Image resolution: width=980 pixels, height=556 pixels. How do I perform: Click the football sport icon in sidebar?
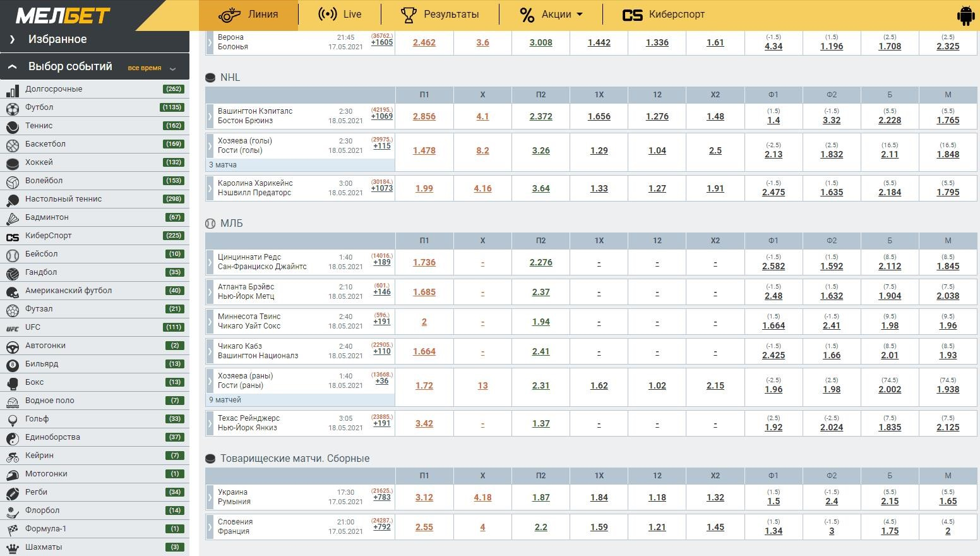point(12,108)
